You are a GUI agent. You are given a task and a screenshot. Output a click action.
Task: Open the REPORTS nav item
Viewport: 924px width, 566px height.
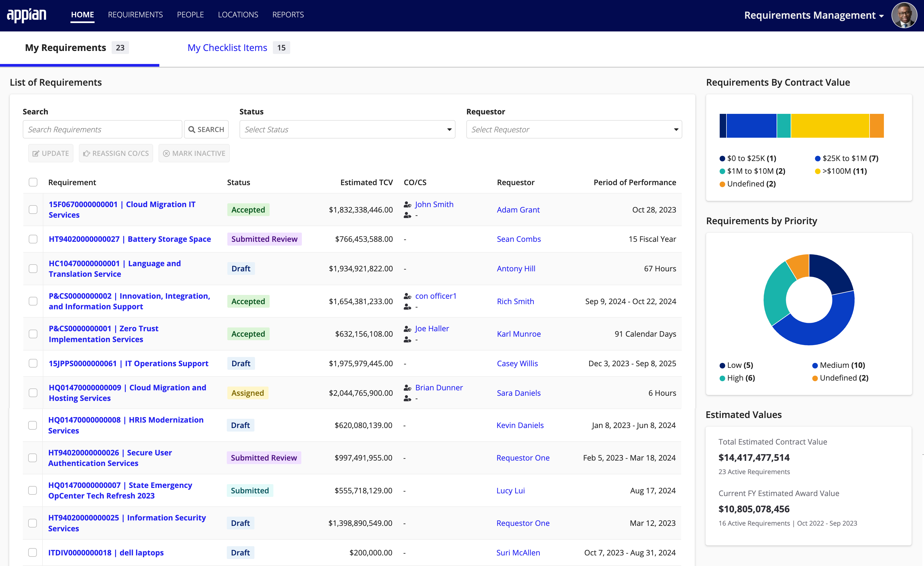click(288, 15)
